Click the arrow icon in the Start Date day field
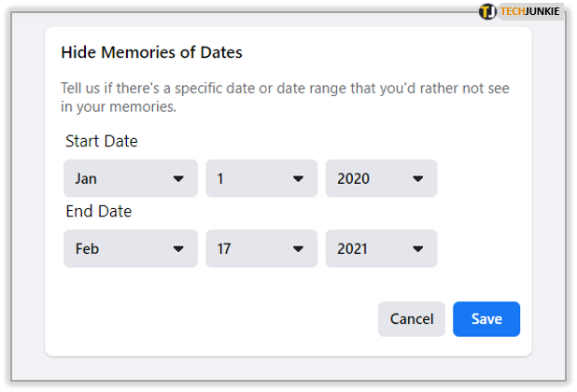The width and height of the screenshot is (577, 392). click(x=298, y=179)
